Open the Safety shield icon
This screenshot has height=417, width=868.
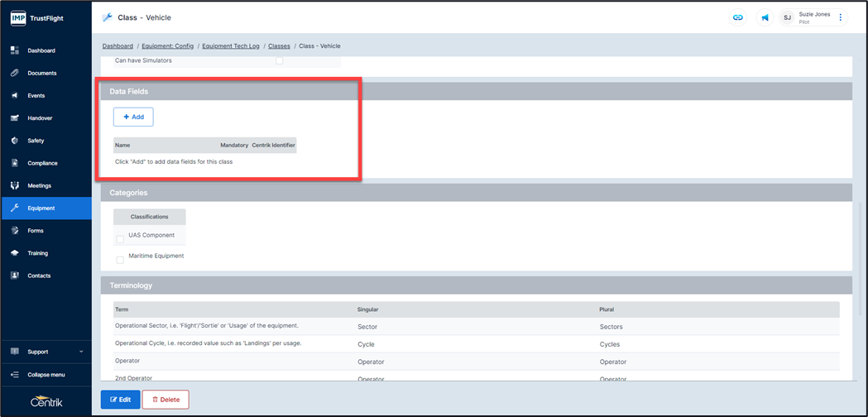(x=15, y=141)
